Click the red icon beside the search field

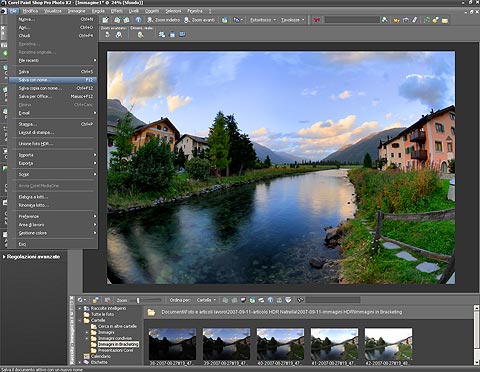point(316,20)
